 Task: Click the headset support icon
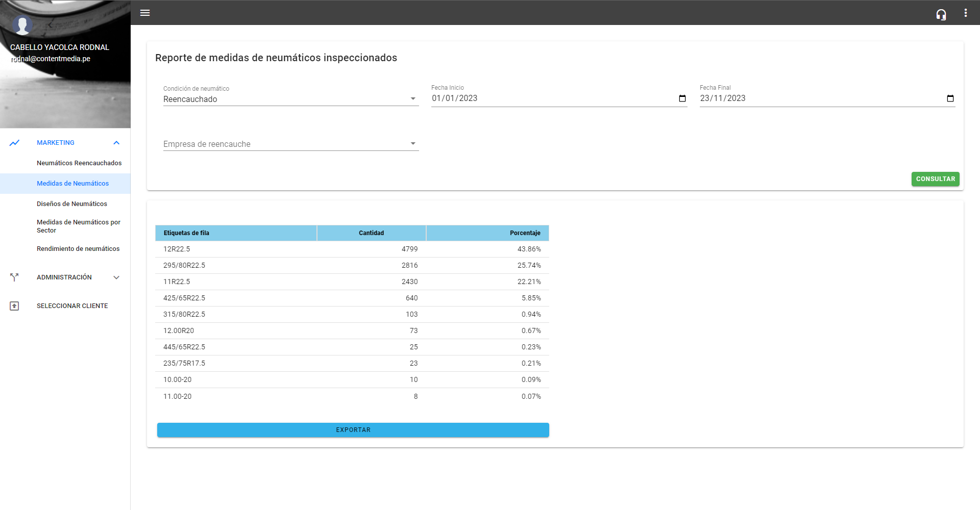click(941, 14)
